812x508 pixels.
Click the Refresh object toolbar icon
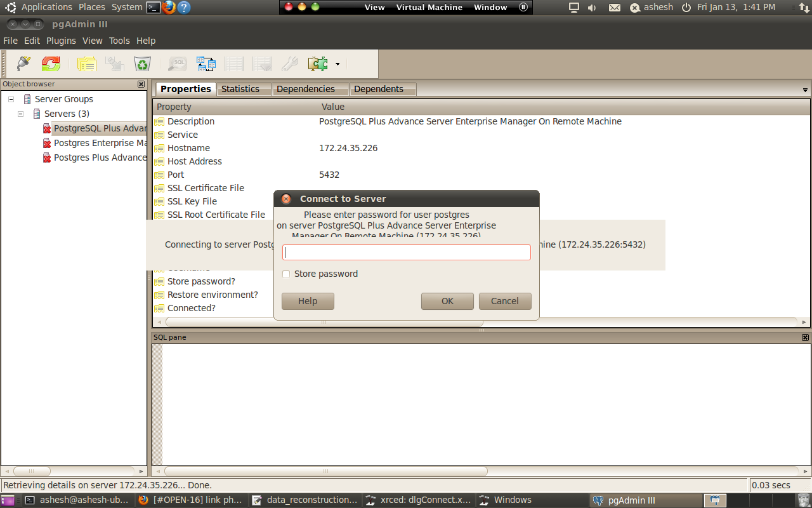51,63
